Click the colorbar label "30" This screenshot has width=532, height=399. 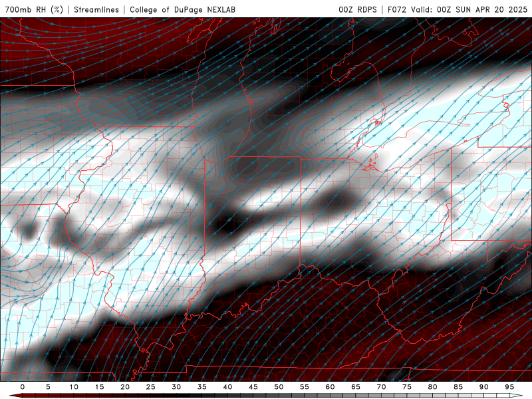click(x=176, y=387)
